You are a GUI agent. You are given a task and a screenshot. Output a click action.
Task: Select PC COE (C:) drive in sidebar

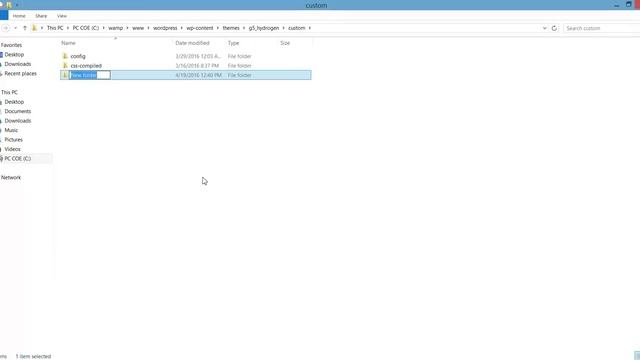[18, 159]
